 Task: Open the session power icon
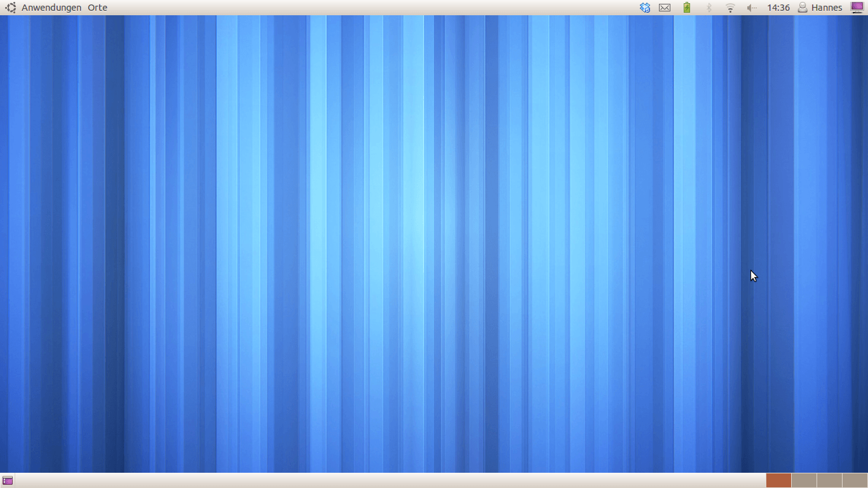click(857, 8)
